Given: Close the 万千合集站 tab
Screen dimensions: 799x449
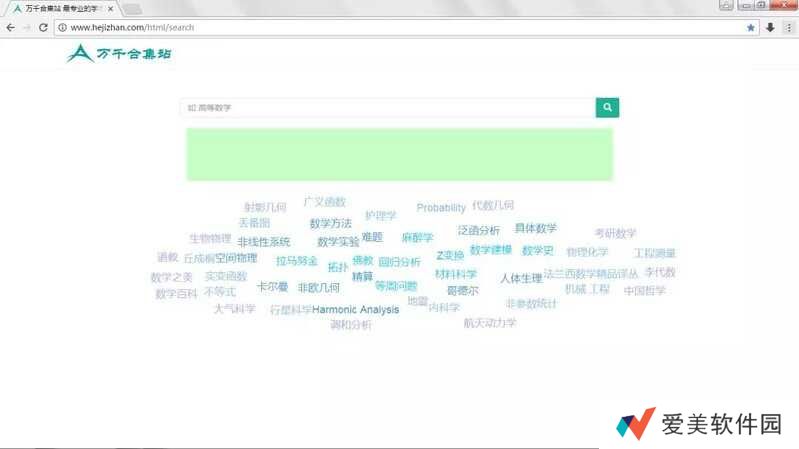Looking at the screenshot, I should point(110,9).
